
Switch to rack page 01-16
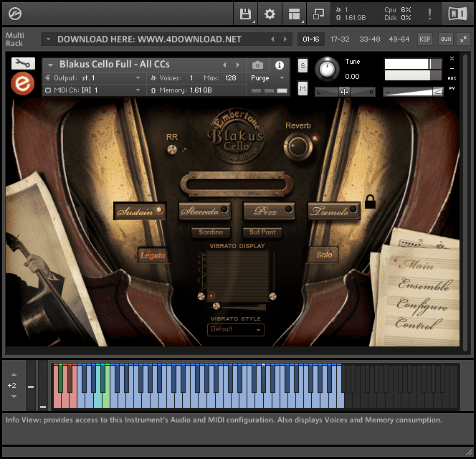point(311,39)
